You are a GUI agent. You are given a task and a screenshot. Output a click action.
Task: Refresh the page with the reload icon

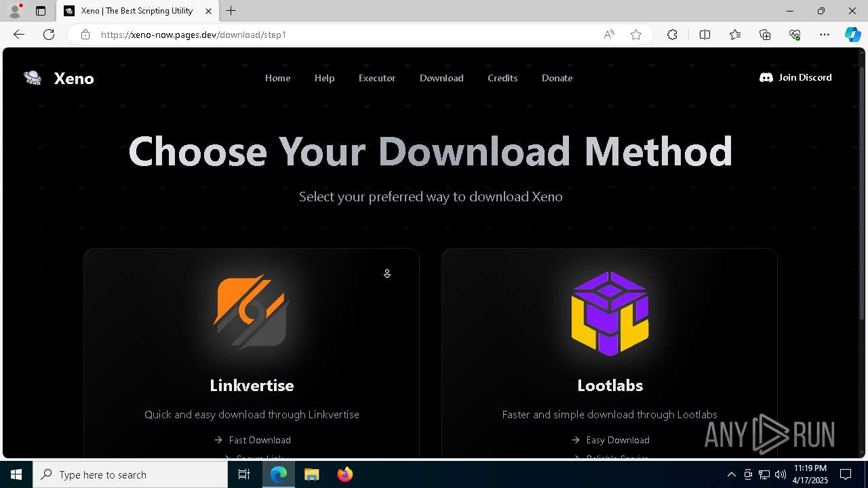[49, 35]
